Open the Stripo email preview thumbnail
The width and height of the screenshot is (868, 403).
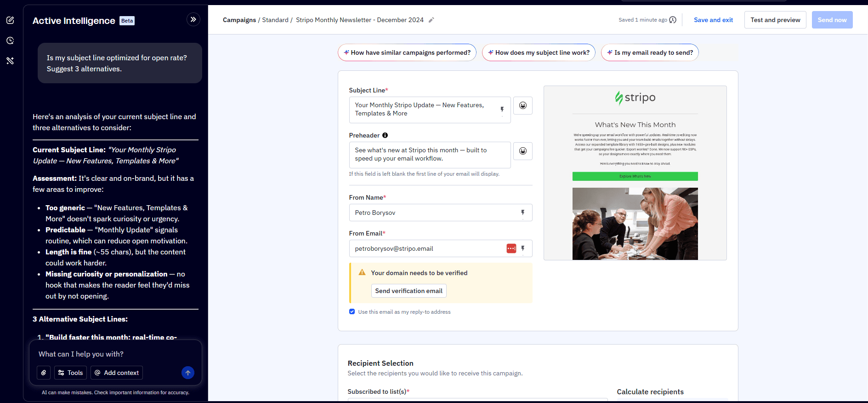(x=635, y=173)
